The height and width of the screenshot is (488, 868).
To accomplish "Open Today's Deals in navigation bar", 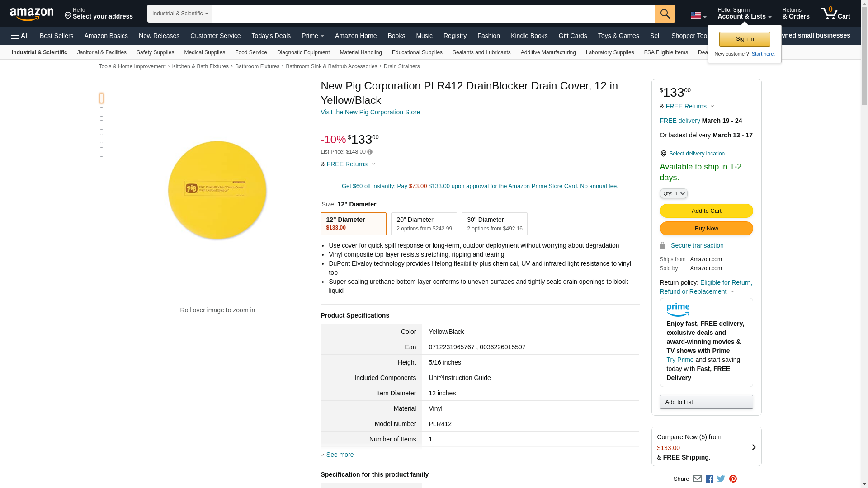I will pos(271,36).
